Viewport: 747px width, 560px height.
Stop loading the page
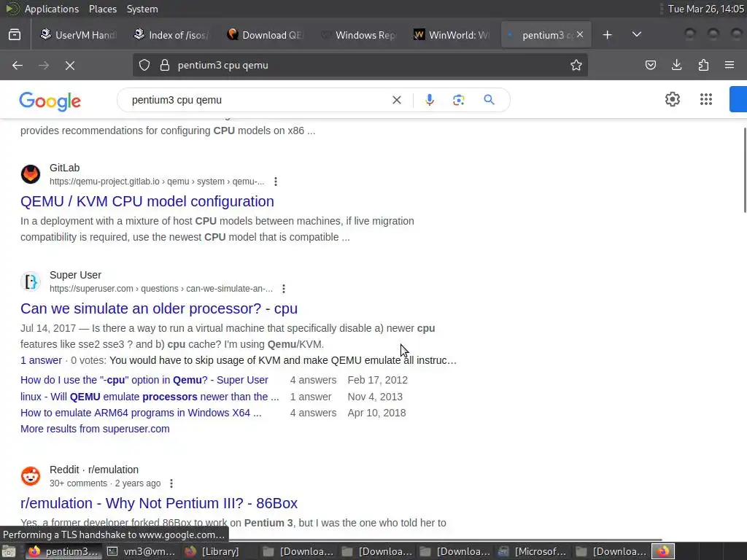coord(70,65)
